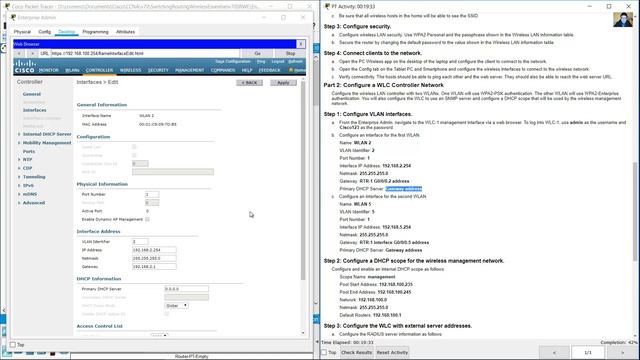Click the URL address field
Screen dimensions: 640x360
(x=145, y=53)
